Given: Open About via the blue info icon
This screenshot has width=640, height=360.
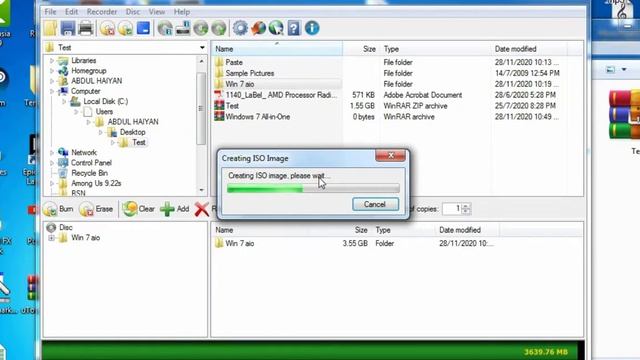Looking at the screenshot, I should [x=312, y=28].
